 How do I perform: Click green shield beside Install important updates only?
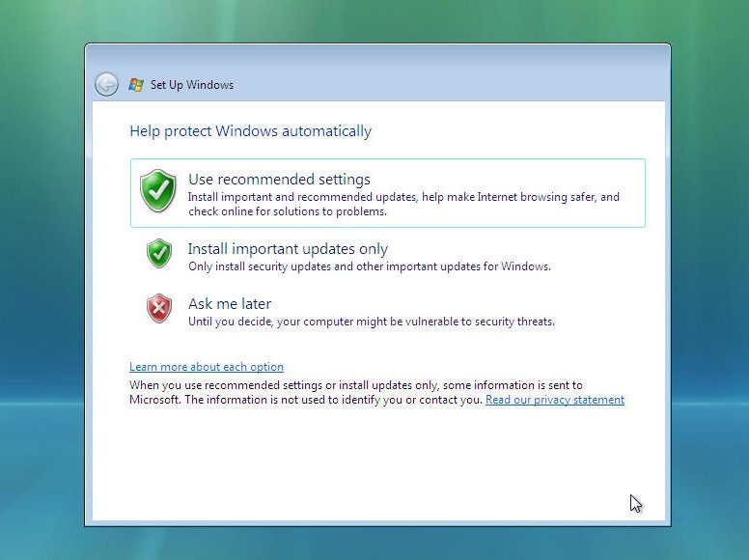[159, 254]
